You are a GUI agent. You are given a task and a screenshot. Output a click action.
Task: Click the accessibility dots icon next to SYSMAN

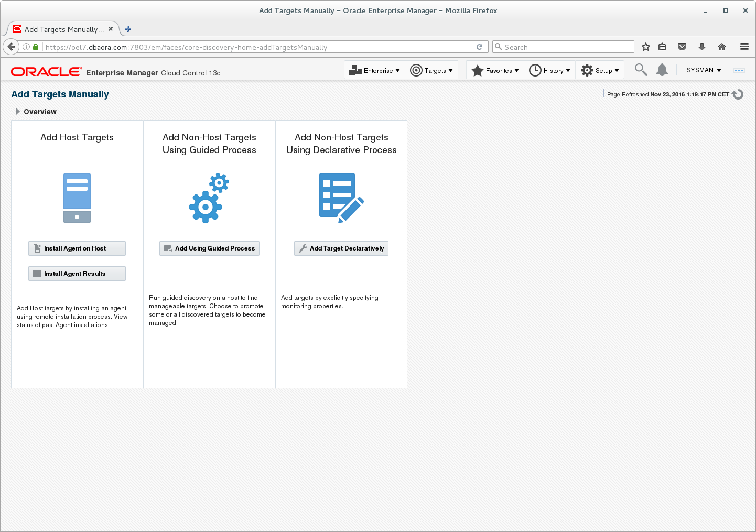tap(739, 70)
